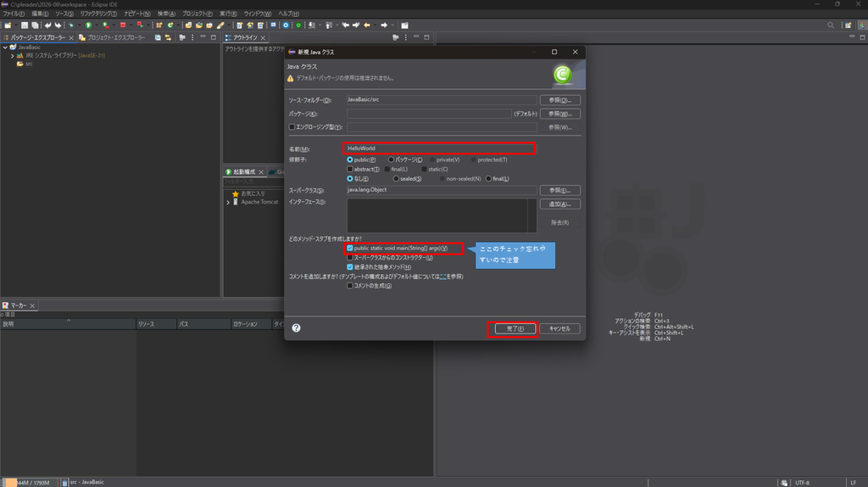Select the パッケージ modifier radio button

[391, 160]
